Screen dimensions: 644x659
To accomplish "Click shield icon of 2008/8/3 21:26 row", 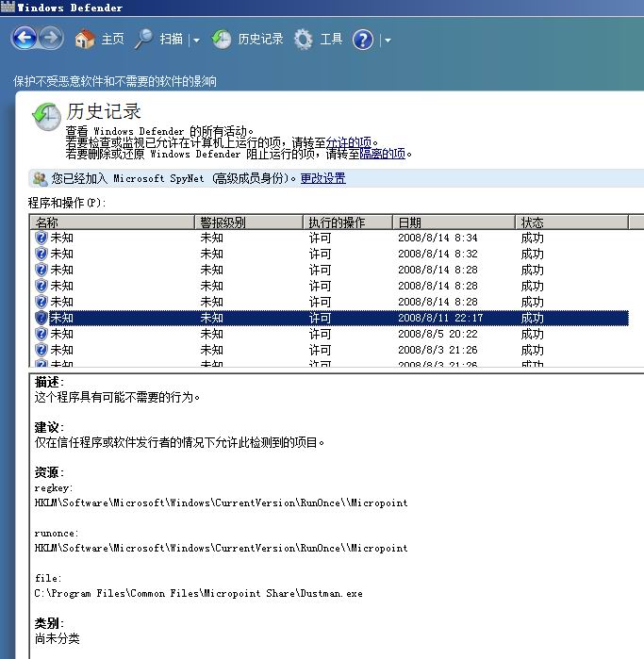I will coord(41,350).
